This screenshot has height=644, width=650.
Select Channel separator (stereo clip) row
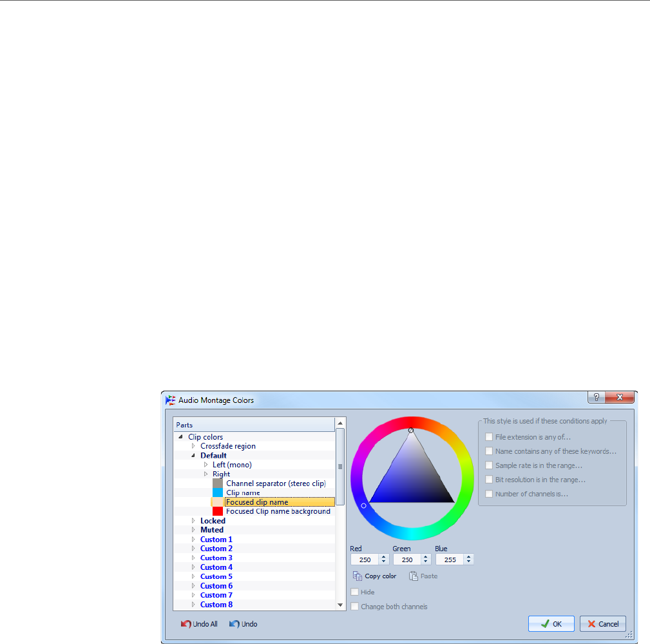coord(276,483)
